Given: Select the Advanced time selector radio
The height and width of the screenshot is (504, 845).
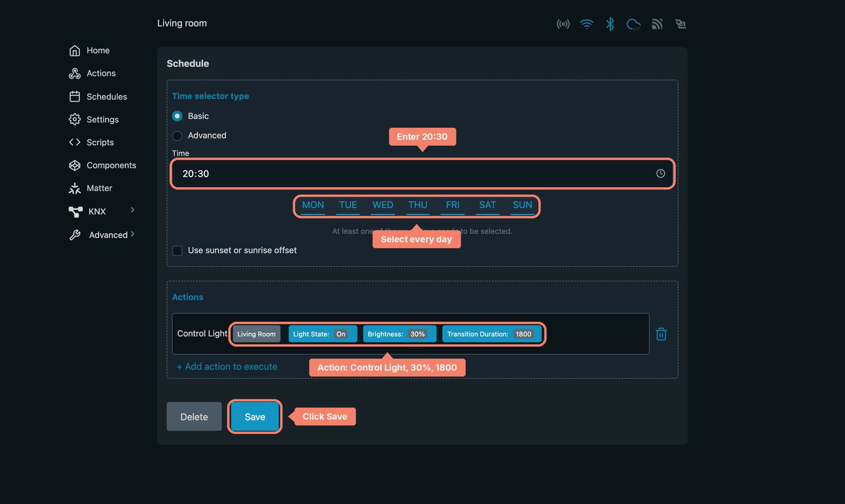Looking at the screenshot, I should coord(177,136).
